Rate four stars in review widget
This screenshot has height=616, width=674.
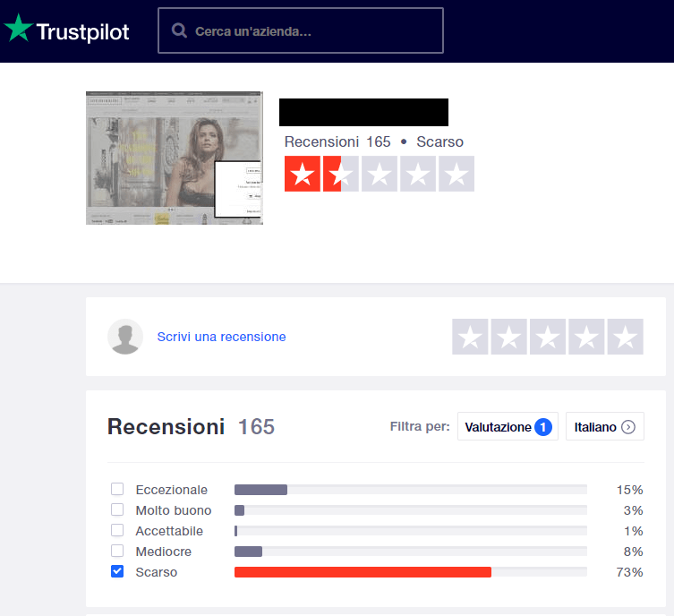586,337
